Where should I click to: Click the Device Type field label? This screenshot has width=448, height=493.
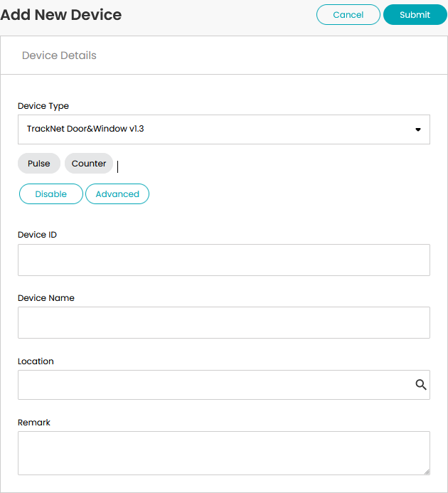tap(43, 106)
